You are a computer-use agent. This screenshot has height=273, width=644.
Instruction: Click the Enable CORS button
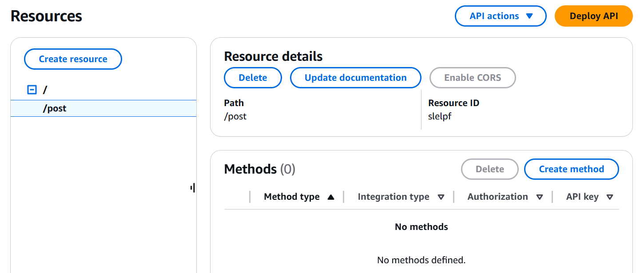tap(472, 77)
